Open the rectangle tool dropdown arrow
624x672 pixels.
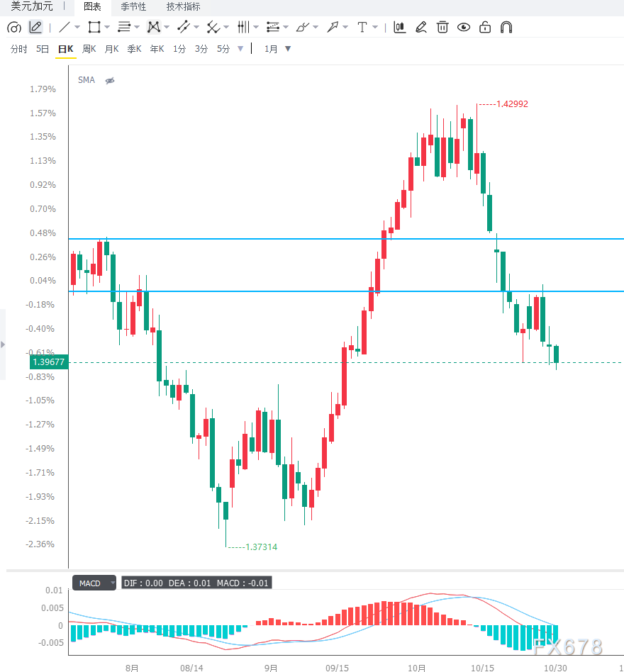tap(107, 28)
